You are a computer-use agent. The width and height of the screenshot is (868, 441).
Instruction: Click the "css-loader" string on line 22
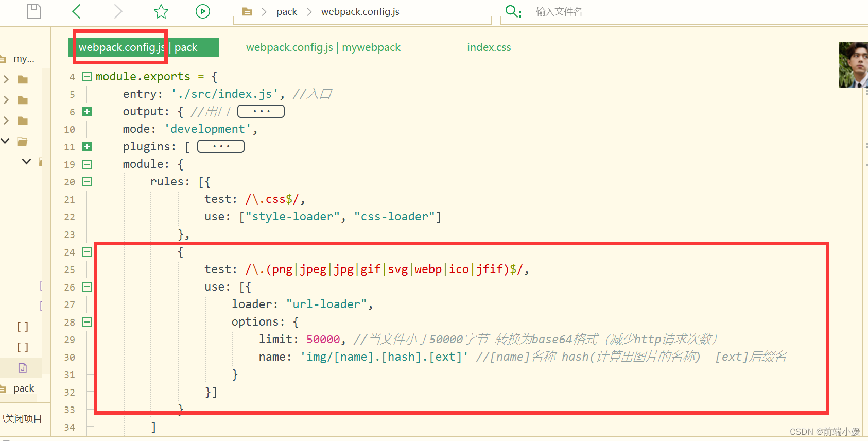[395, 217]
